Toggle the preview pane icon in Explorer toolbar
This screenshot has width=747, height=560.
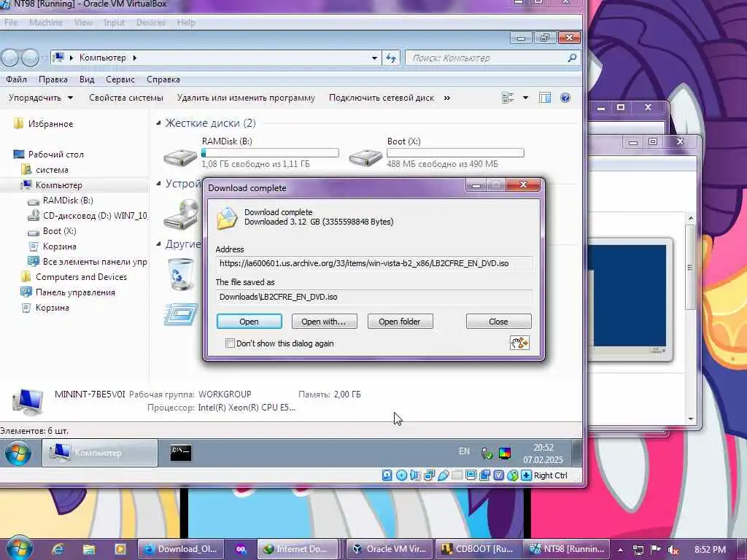[x=544, y=98]
